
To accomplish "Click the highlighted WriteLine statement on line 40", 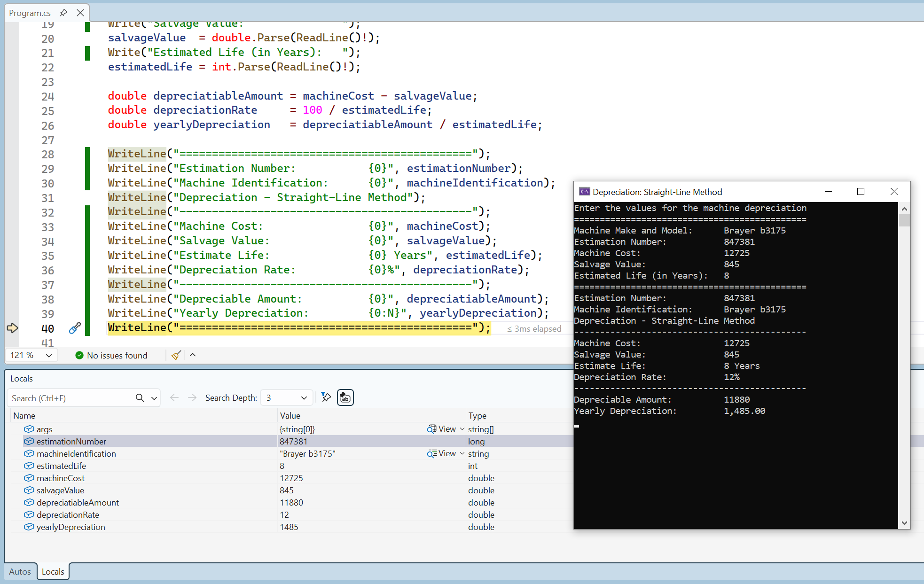I will (x=299, y=327).
